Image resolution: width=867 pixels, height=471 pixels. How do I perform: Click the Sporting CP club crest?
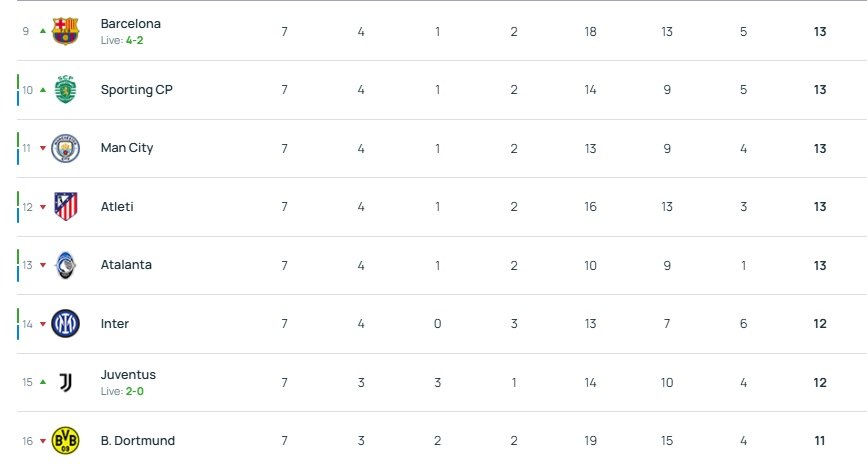click(65, 90)
